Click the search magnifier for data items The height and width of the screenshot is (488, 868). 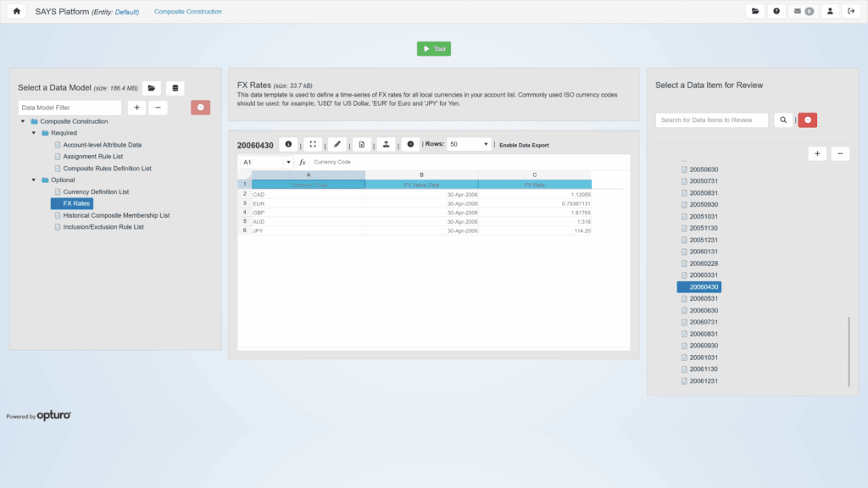pos(783,120)
